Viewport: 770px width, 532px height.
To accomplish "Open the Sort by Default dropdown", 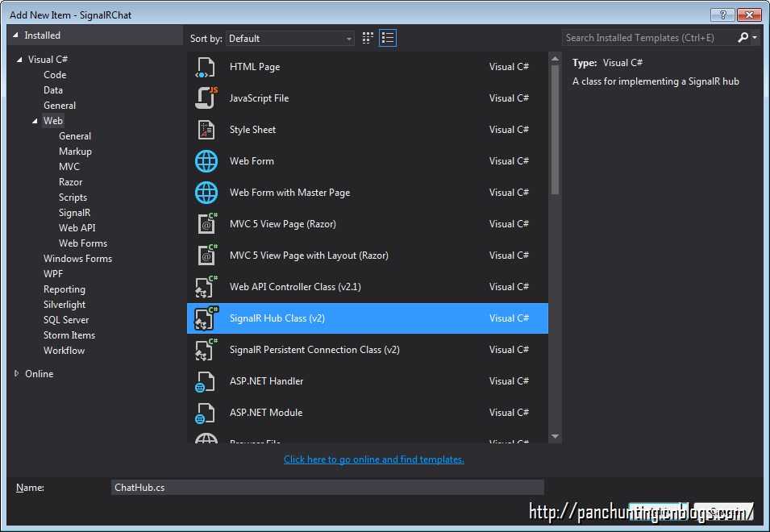I will point(289,38).
